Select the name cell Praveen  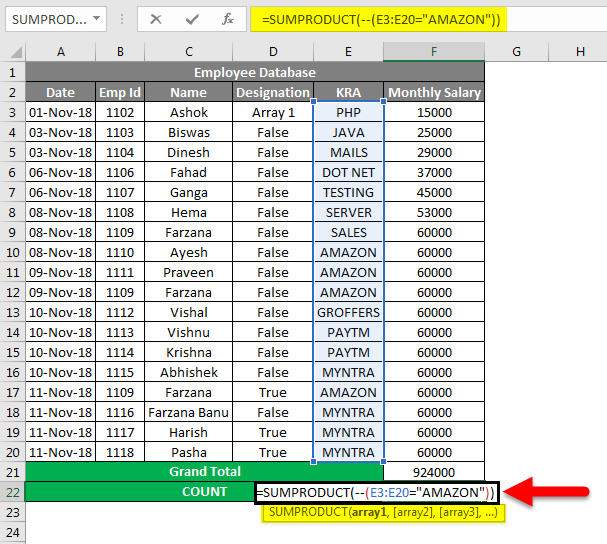click(189, 273)
